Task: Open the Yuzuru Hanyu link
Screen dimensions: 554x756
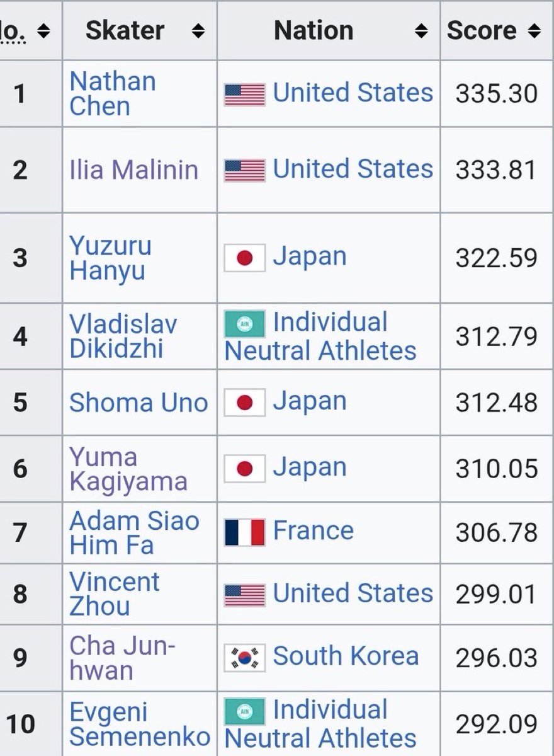Action: (110, 258)
